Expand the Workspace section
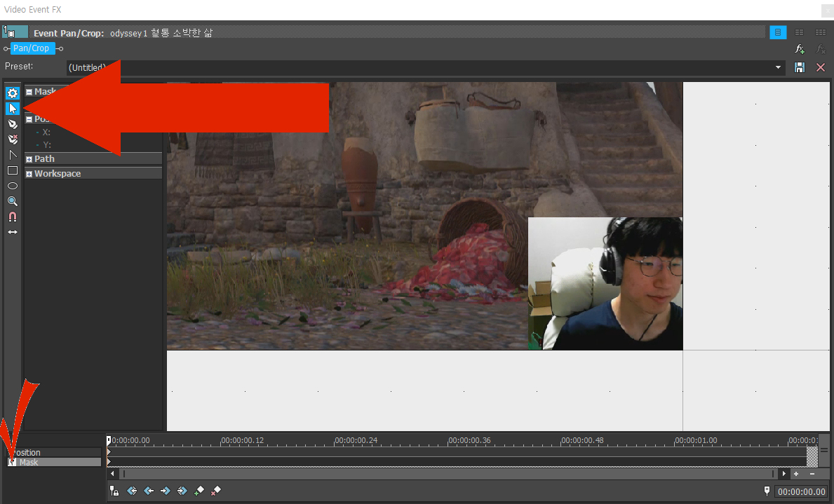Image resolution: width=834 pixels, height=504 pixels. [29, 174]
